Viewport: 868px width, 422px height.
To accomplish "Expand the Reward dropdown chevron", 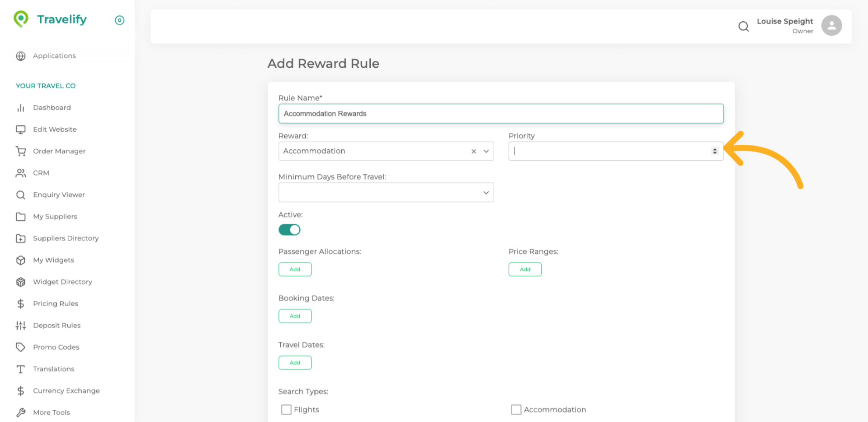I will pos(486,152).
